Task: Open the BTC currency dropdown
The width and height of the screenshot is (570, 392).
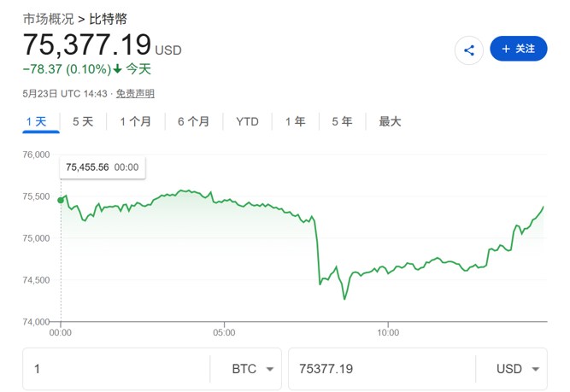Action: pyautogui.click(x=253, y=369)
